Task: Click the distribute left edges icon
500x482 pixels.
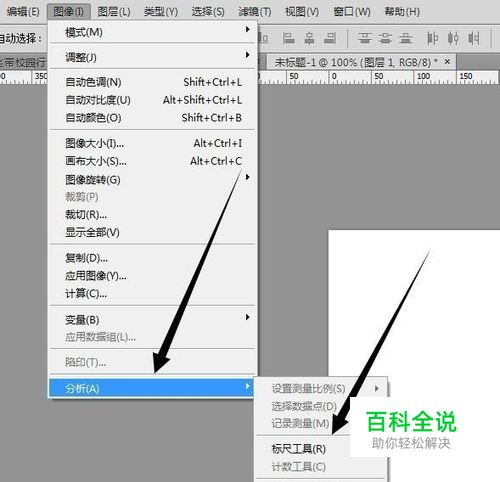Action: 433,38
